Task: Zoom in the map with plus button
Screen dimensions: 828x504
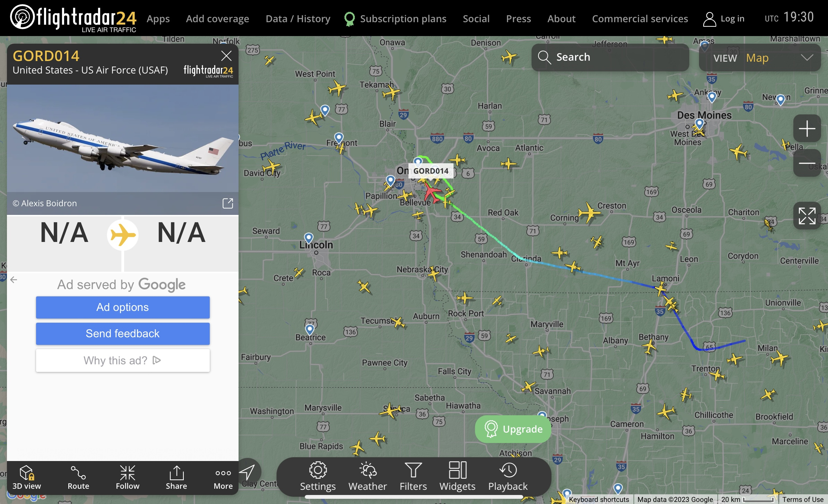Action: point(807,129)
